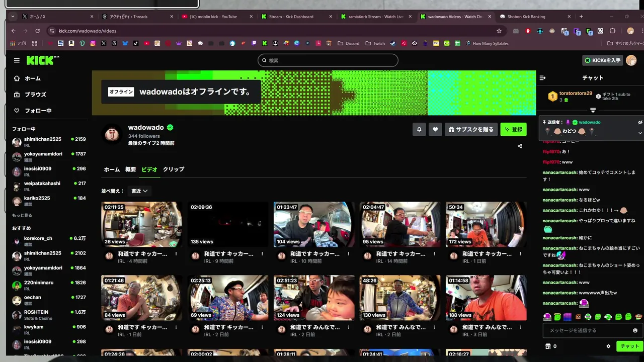Open kariko2525 in followed channels
The image size is (644, 362).
(49, 201)
